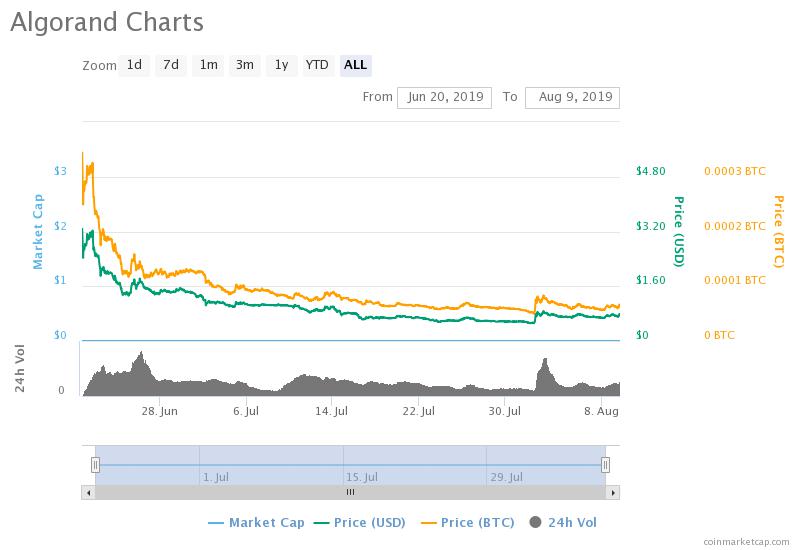Click the 0 BTC axis value
The height and width of the screenshot is (550, 800).
click(x=719, y=335)
